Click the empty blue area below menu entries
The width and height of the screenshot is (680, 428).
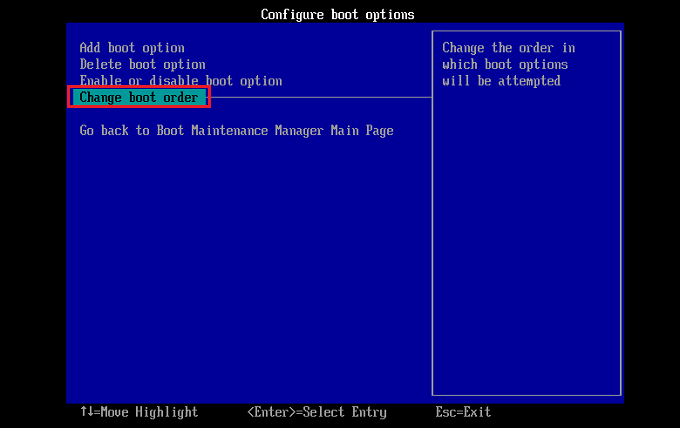pyautogui.click(x=249, y=269)
